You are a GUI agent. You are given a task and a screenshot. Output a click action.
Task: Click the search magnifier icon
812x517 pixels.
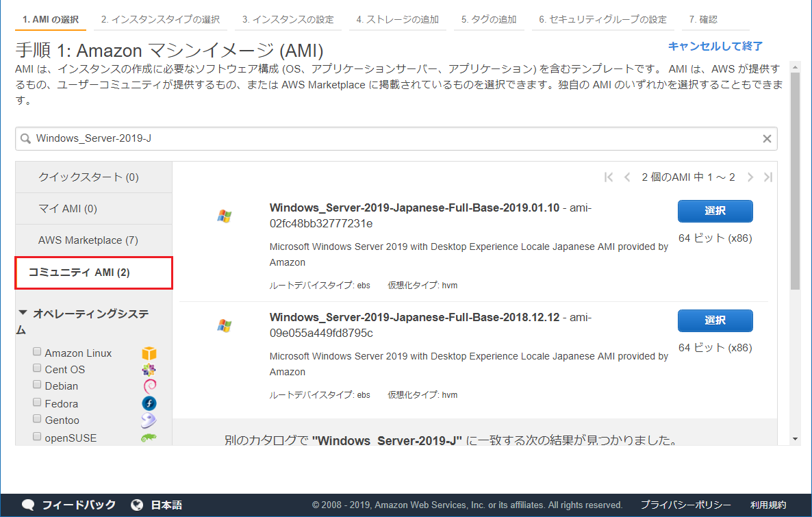(25, 138)
